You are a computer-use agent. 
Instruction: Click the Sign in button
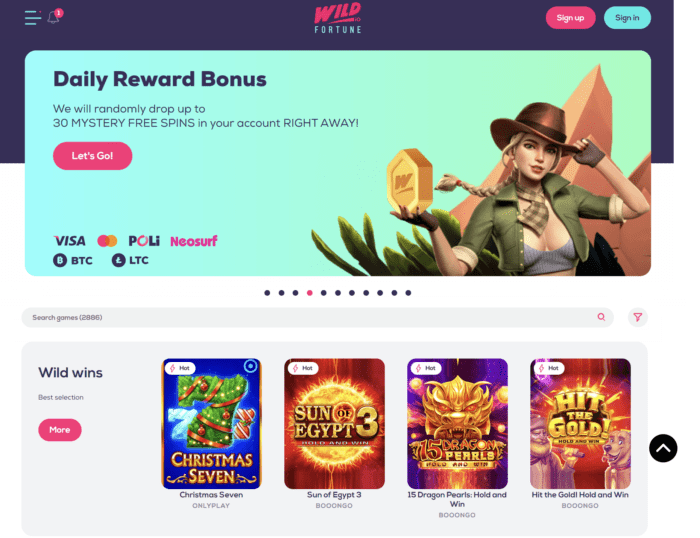coord(627,18)
